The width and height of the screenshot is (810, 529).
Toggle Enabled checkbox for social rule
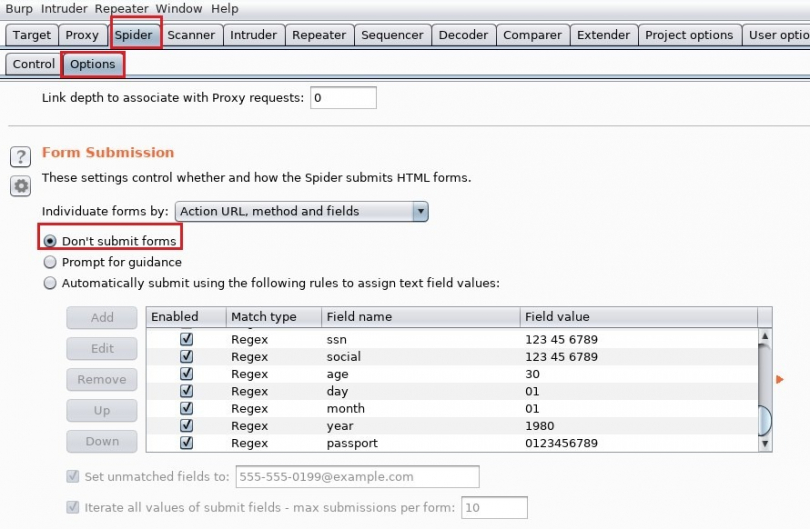[186, 356]
